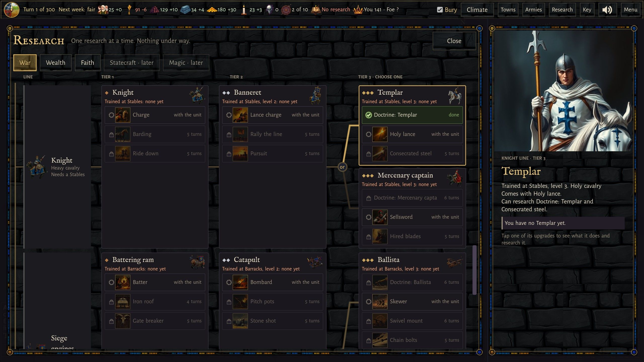Select the Swivel mount upgrade row
This screenshot has height=362, width=644.
point(412,321)
